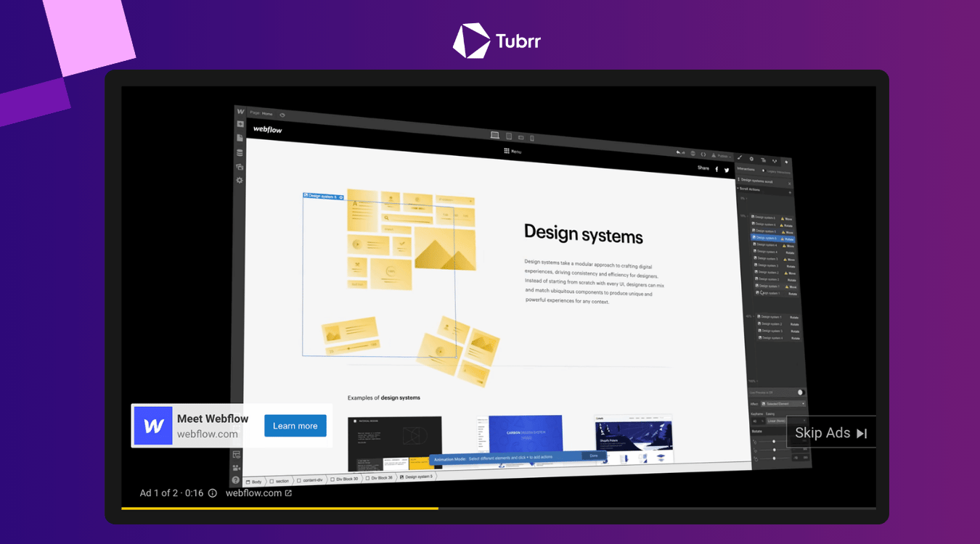This screenshot has width=980, height=544.
Task: Switch to the Style brush tab
Action: (740, 157)
